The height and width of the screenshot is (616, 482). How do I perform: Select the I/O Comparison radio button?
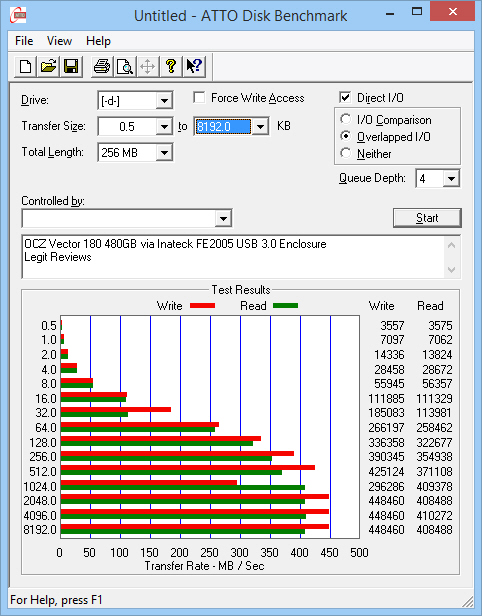346,119
